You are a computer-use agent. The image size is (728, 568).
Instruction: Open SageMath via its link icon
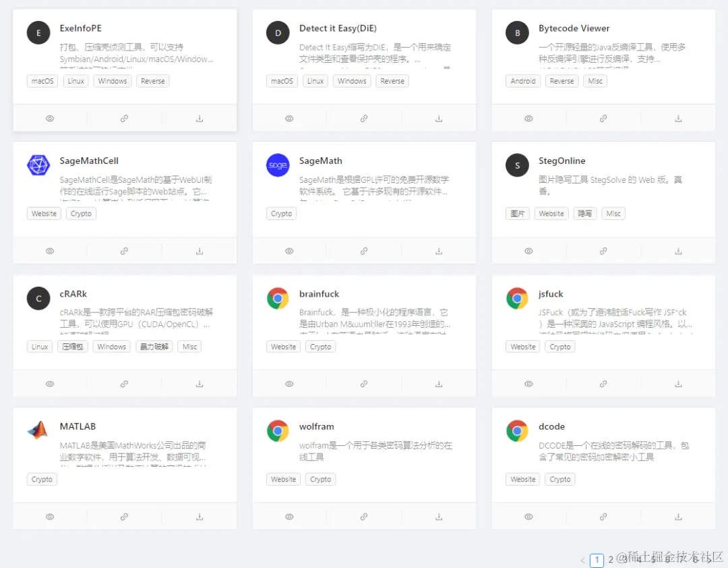(x=363, y=250)
